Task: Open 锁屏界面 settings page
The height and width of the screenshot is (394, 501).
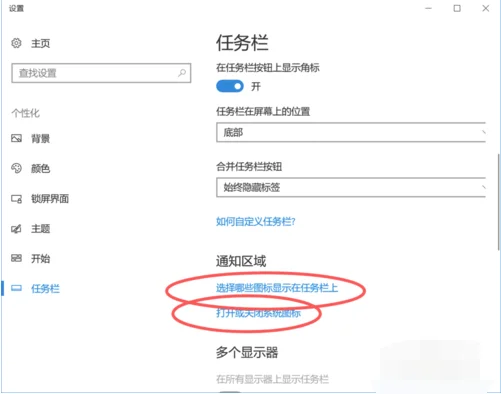Action: tap(50, 199)
